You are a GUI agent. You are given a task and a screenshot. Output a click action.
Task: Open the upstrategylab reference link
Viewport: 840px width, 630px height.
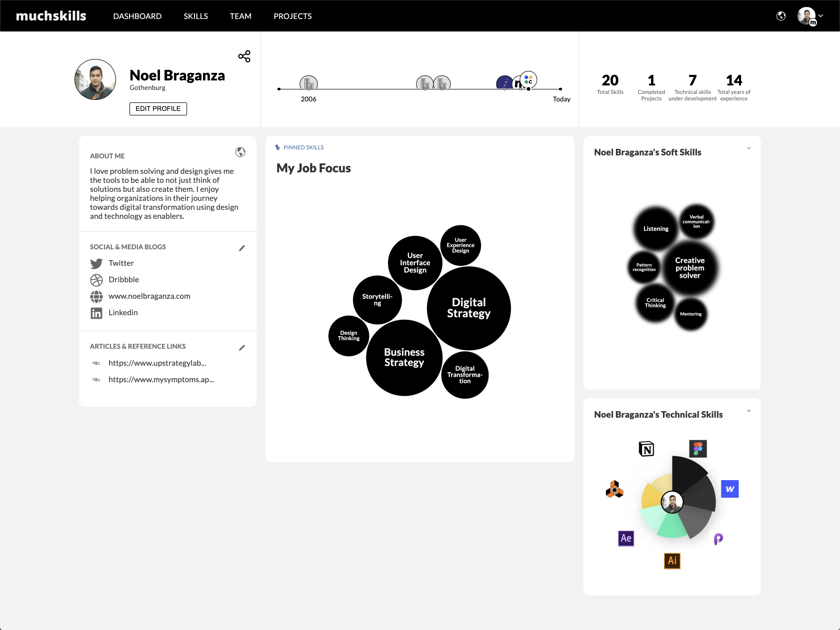click(157, 363)
